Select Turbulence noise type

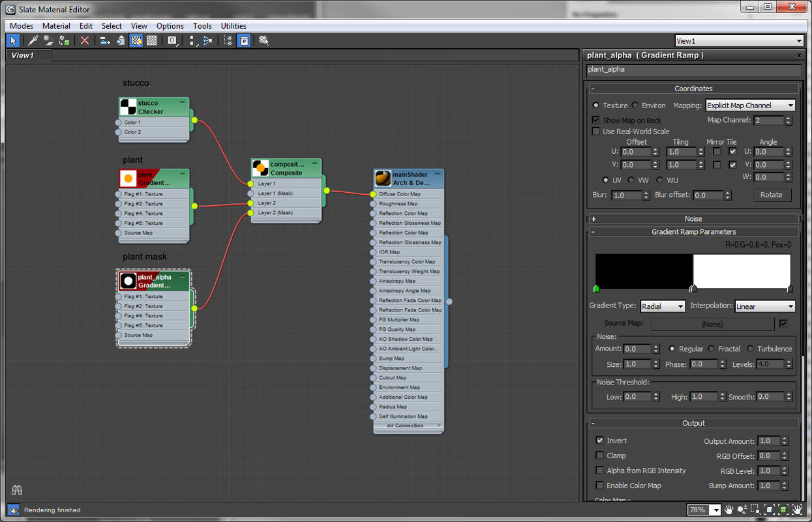point(750,349)
